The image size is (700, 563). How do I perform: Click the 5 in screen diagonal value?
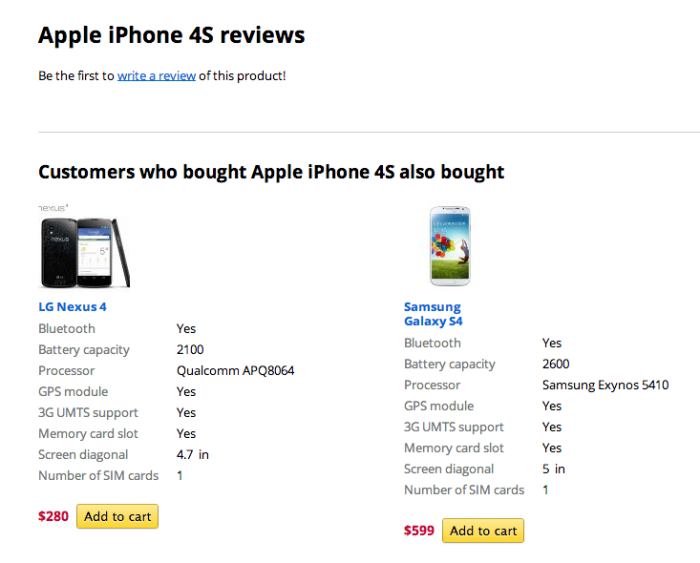point(553,469)
